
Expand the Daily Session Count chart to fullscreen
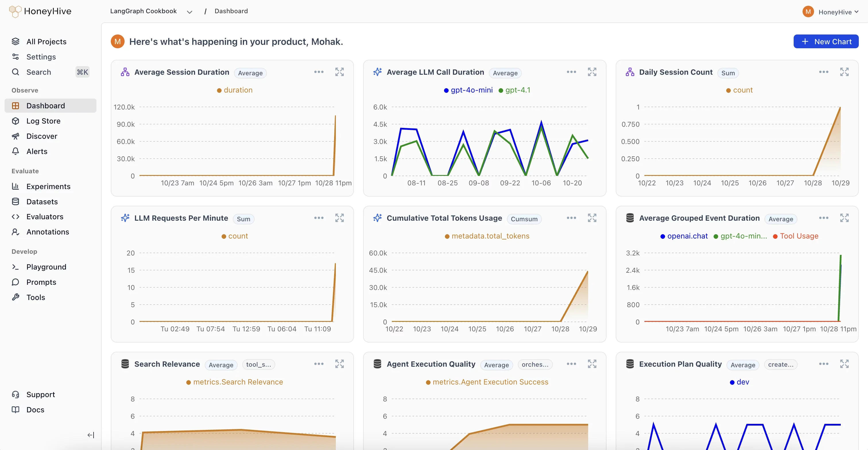point(844,72)
